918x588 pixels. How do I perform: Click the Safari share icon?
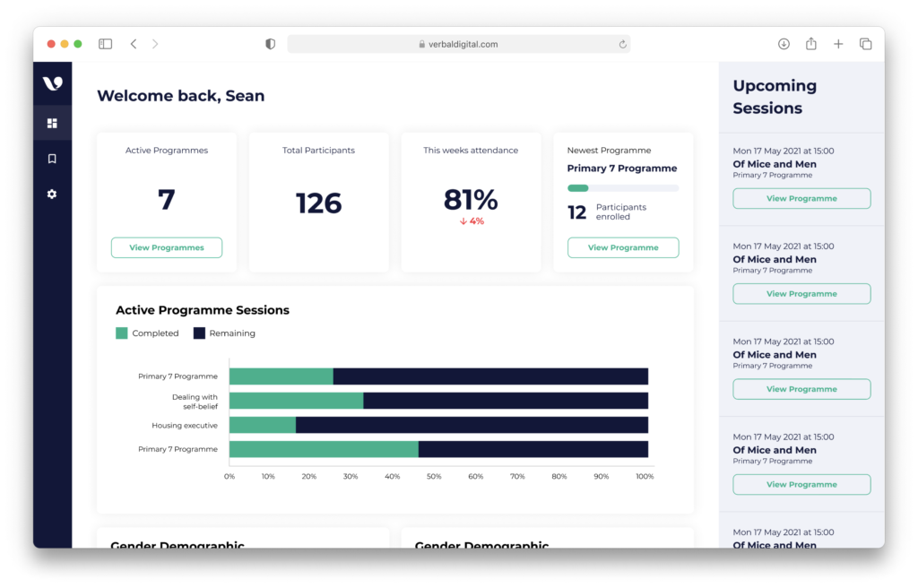[810, 43]
